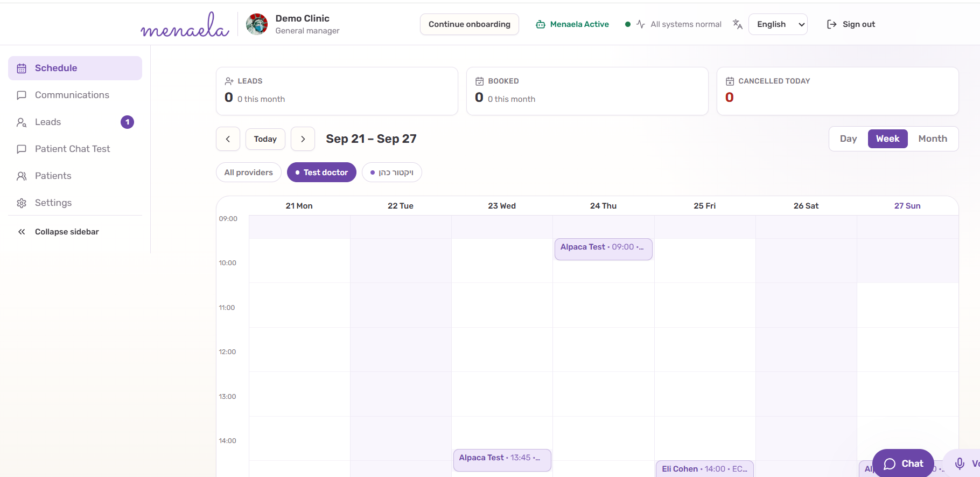Open the Chat widget

point(903,464)
